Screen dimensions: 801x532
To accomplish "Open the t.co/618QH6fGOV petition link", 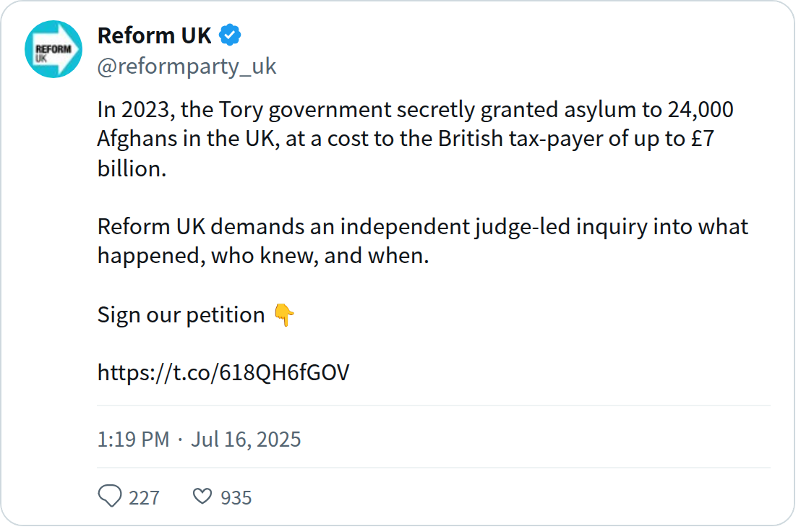I will [x=223, y=373].
